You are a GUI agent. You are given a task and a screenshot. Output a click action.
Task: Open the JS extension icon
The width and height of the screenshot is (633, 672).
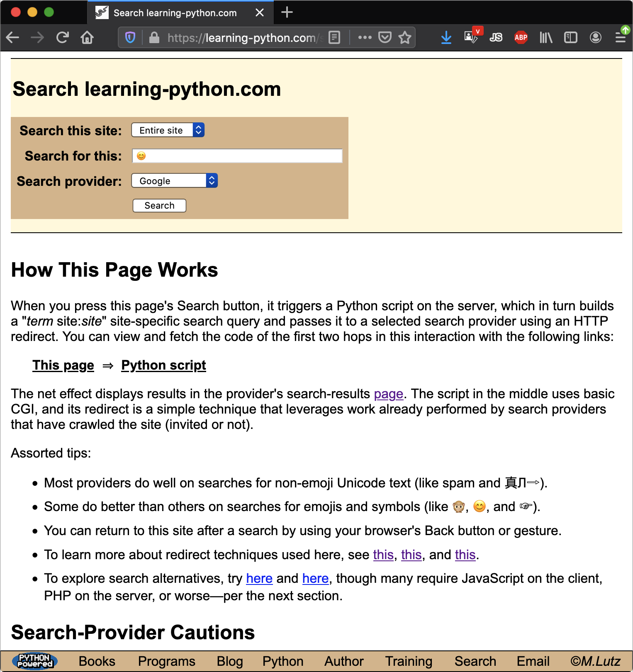point(496,38)
